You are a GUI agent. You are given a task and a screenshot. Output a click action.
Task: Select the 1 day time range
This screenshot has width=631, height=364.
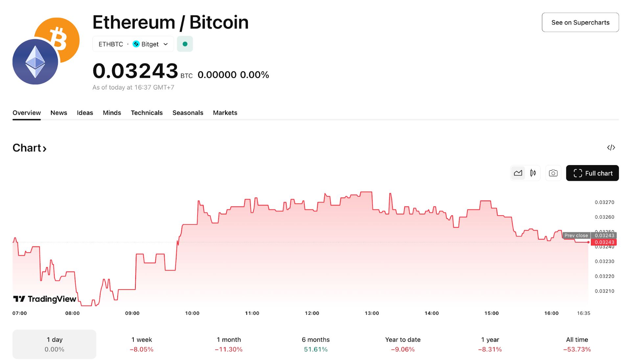pos(55,344)
